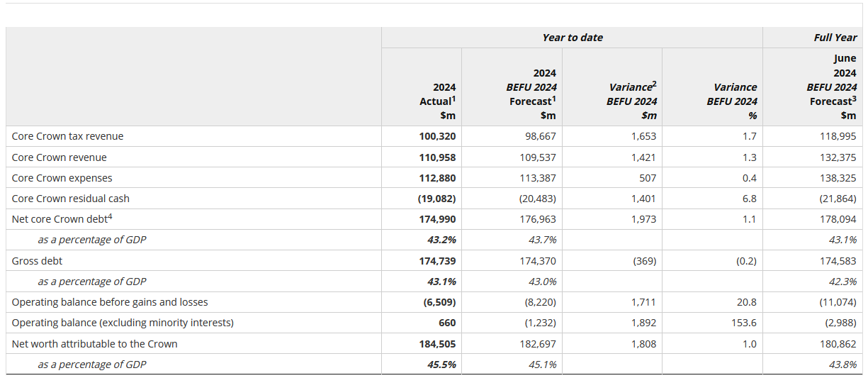Select the (369) gross debt variance cell
868x378 pixels.
(643, 261)
